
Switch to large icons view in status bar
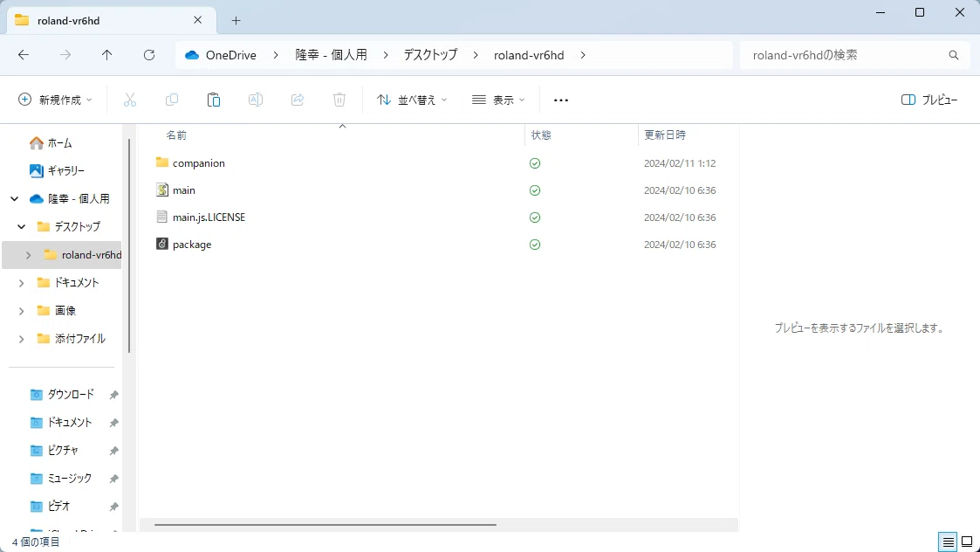(x=967, y=542)
